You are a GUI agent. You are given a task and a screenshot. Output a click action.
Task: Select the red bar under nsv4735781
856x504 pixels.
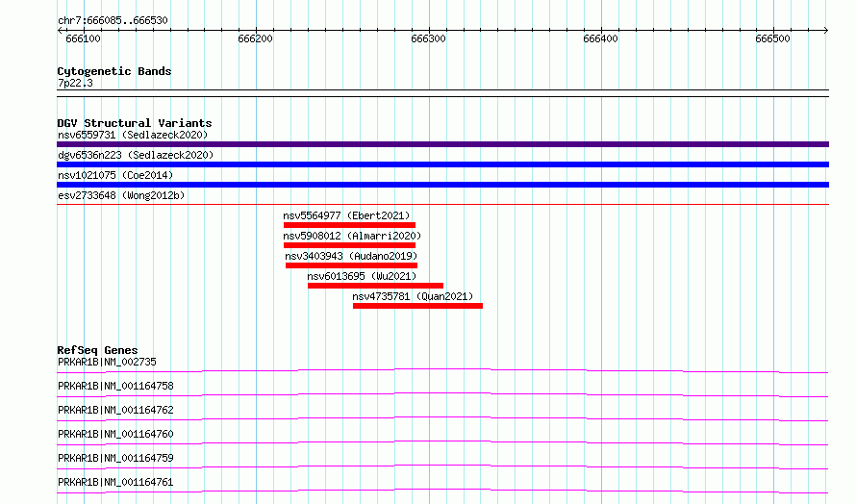pos(417,306)
